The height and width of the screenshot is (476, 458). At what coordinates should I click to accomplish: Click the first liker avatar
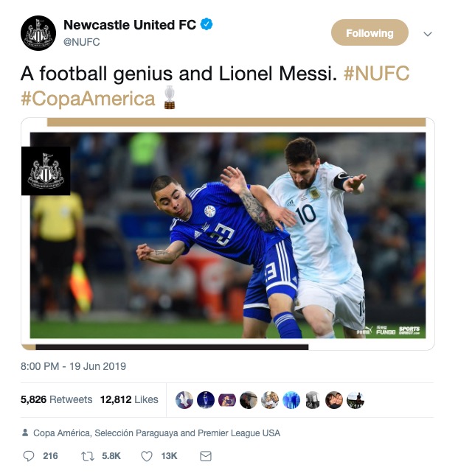(x=184, y=400)
